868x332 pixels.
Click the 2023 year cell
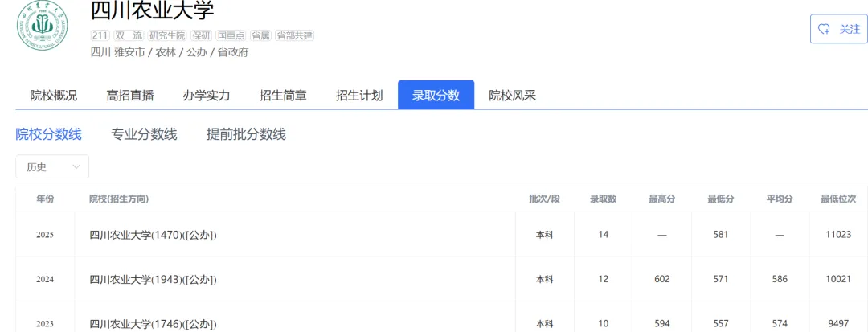45,324
